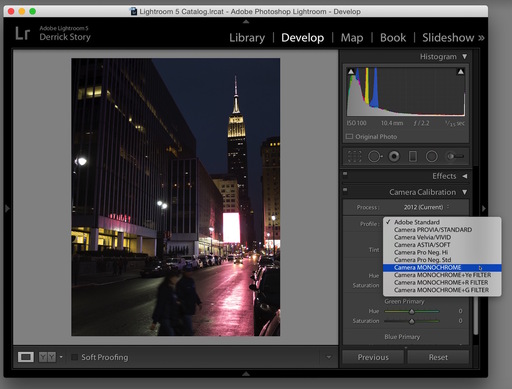Image resolution: width=512 pixels, height=389 pixels.
Task: Select the Adjustment Brush tool
Action: point(456,156)
